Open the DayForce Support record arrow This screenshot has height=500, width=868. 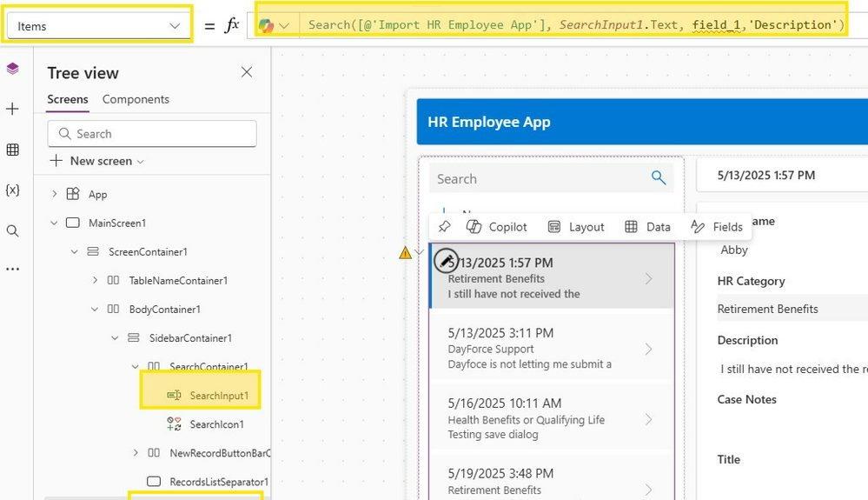pos(648,349)
